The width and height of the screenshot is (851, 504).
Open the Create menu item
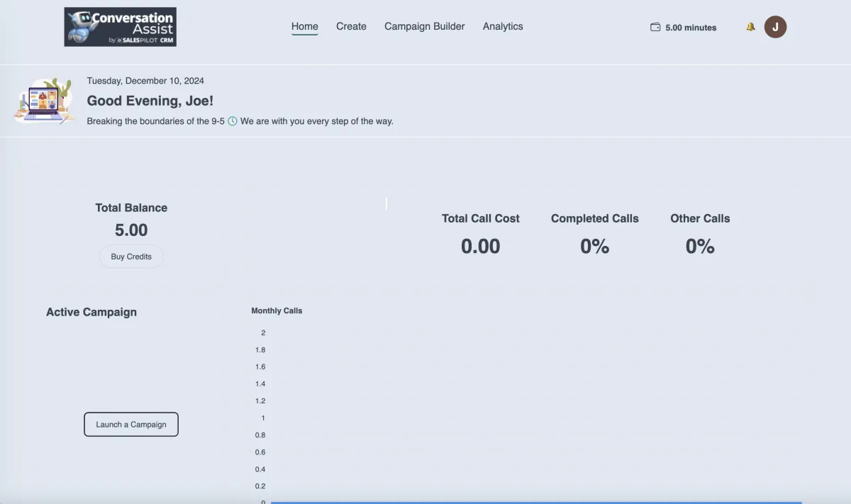pos(351,26)
